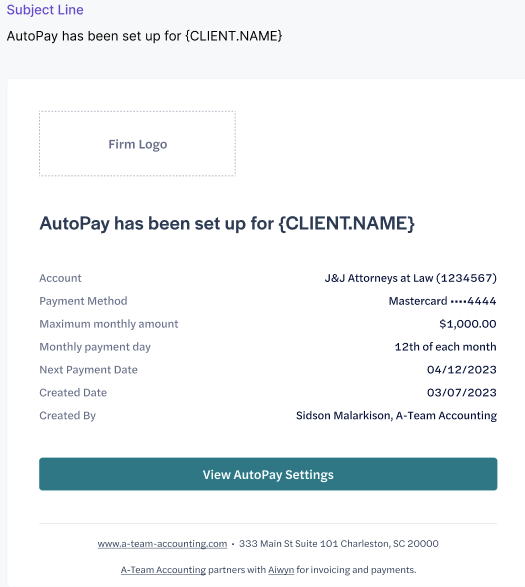Click the AutoPay email heading

[227, 223]
